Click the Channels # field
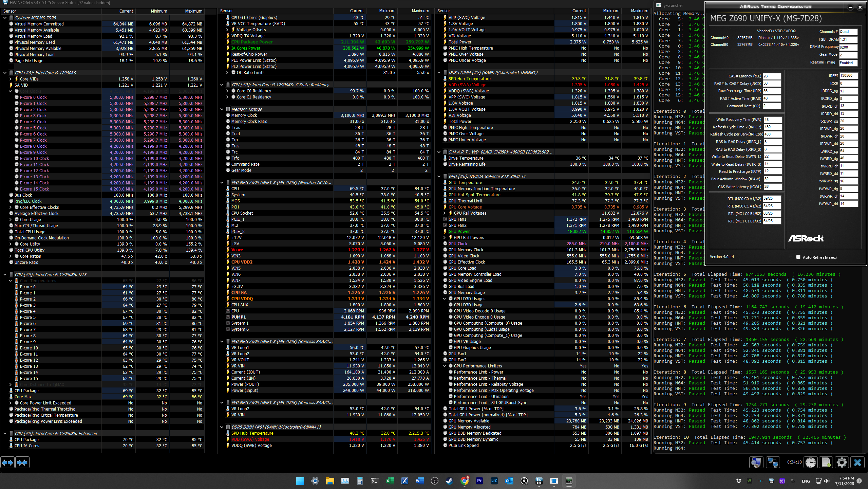 click(x=848, y=32)
